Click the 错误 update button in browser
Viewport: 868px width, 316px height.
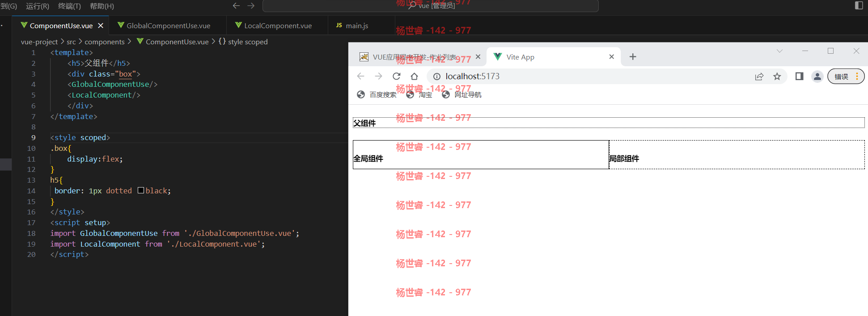(846, 77)
